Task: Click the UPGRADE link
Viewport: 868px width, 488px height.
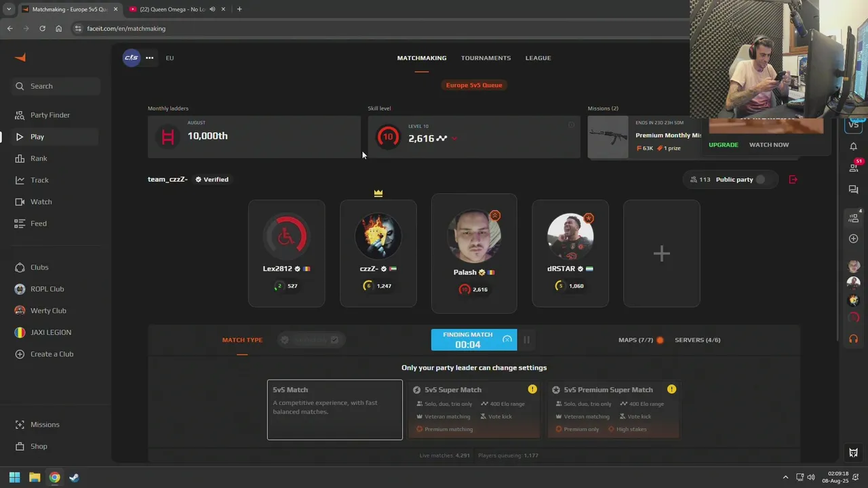Action: point(724,145)
